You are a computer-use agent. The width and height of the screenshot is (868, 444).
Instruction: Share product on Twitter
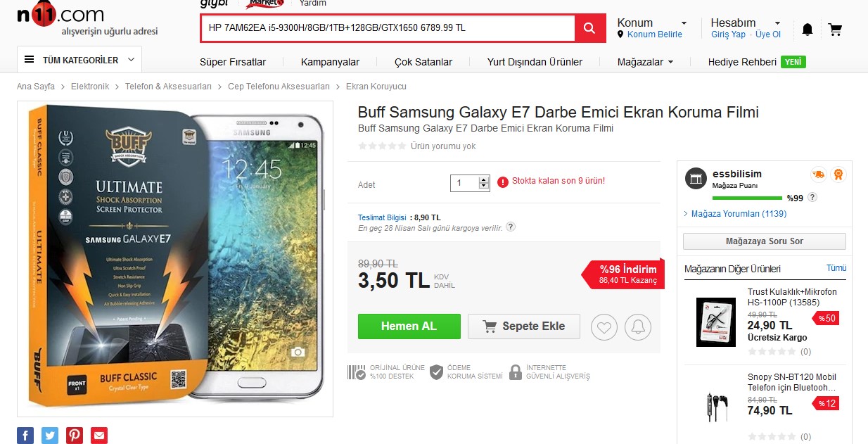[50, 435]
